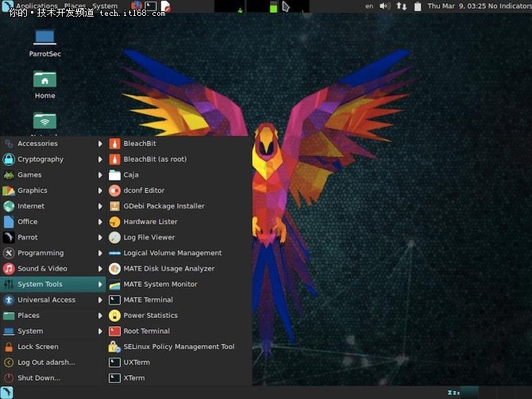Click the Parrot menu button in bottom panel
Image resolution: width=532 pixels, height=399 pixels.
coord(7,393)
